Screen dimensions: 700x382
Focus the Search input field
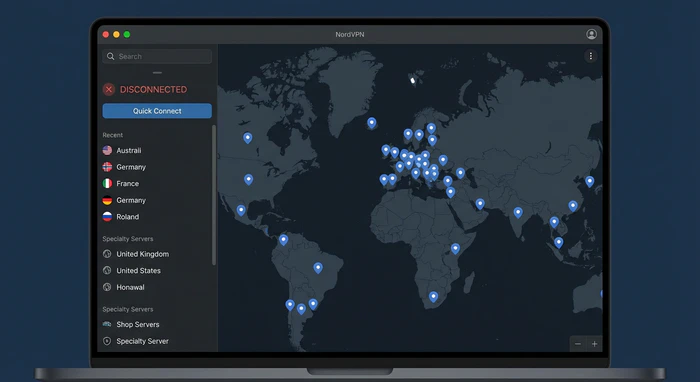(x=157, y=56)
